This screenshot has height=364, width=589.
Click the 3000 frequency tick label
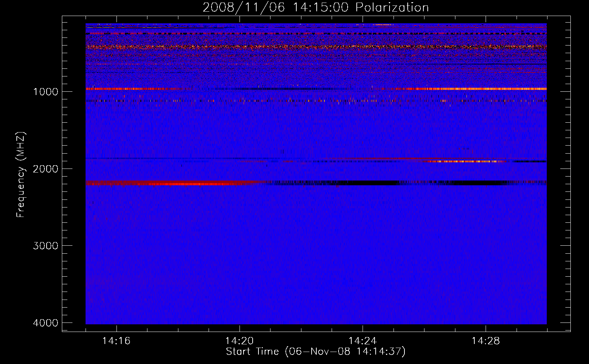tap(46, 246)
